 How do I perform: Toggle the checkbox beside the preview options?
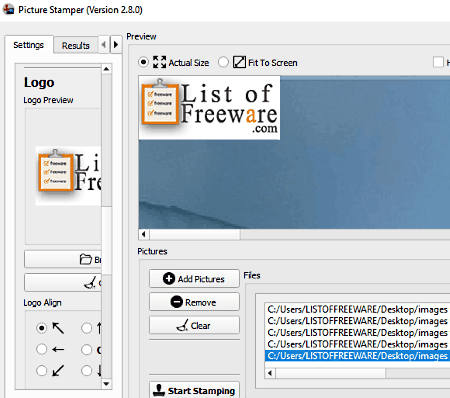coord(438,62)
